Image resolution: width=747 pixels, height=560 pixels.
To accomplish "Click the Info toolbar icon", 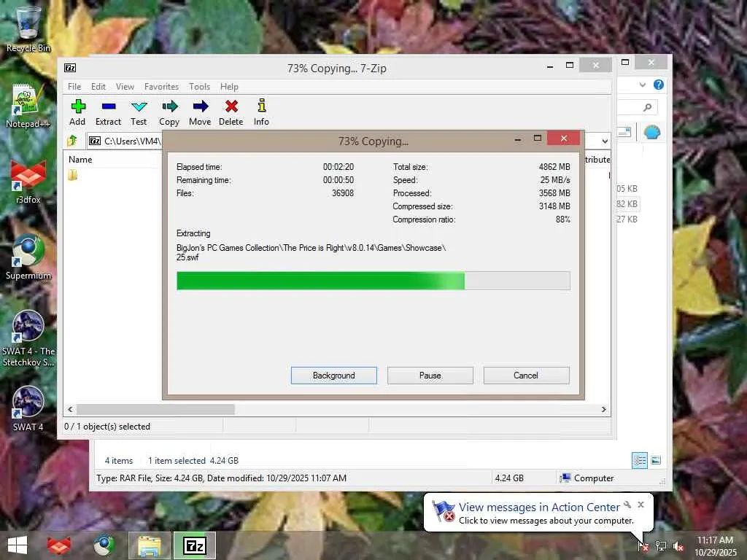I will [262, 105].
